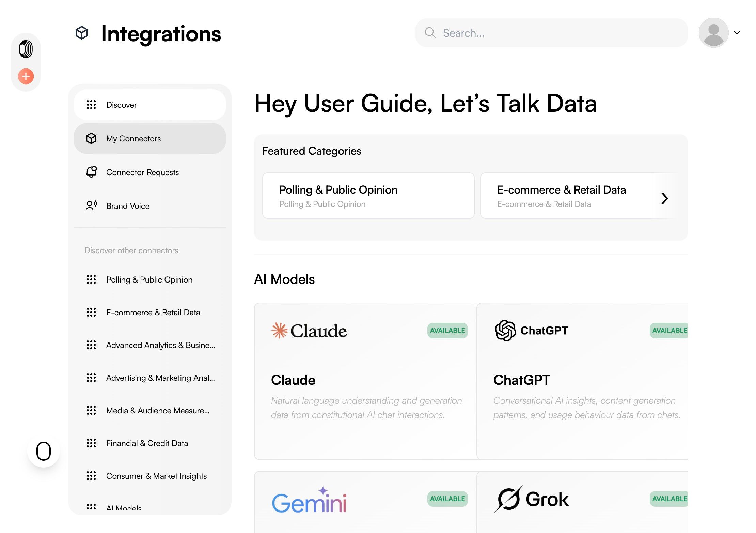Open the ChatGPT connector card
756x533 pixels.
click(x=582, y=381)
